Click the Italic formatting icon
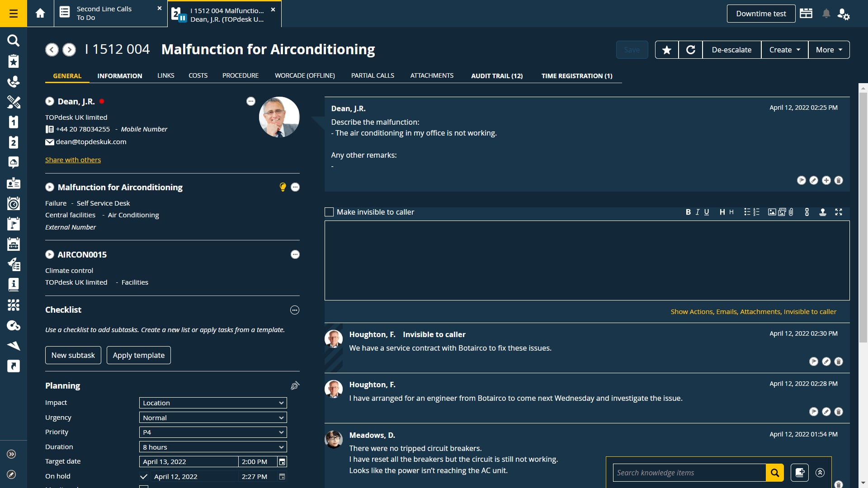This screenshot has height=488, width=868. click(x=697, y=212)
